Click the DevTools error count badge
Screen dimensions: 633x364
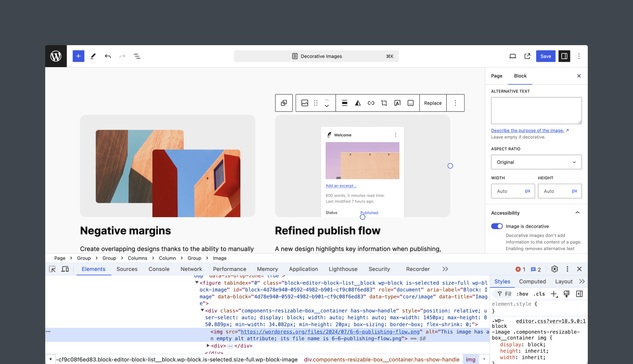[x=521, y=269]
